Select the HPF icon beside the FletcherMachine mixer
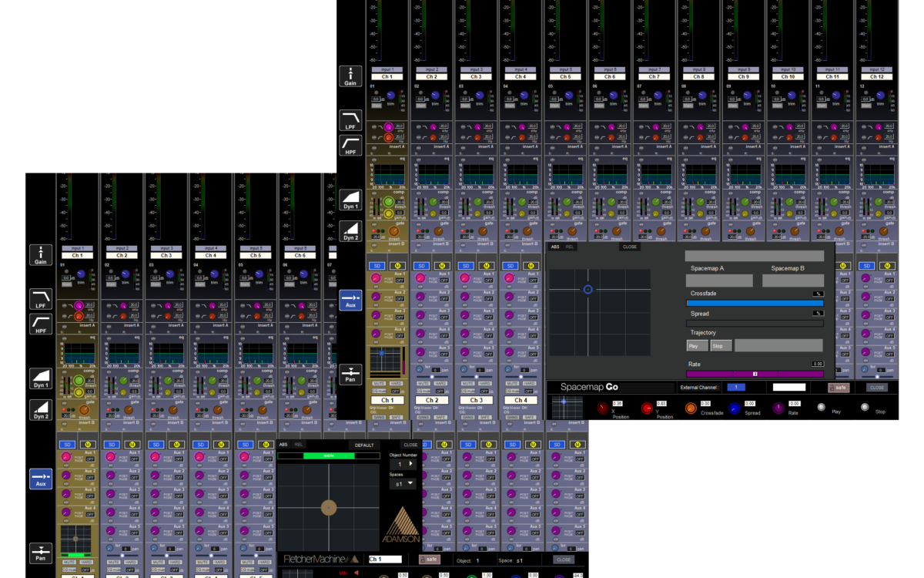This screenshot has height=578, width=924. [x=40, y=325]
